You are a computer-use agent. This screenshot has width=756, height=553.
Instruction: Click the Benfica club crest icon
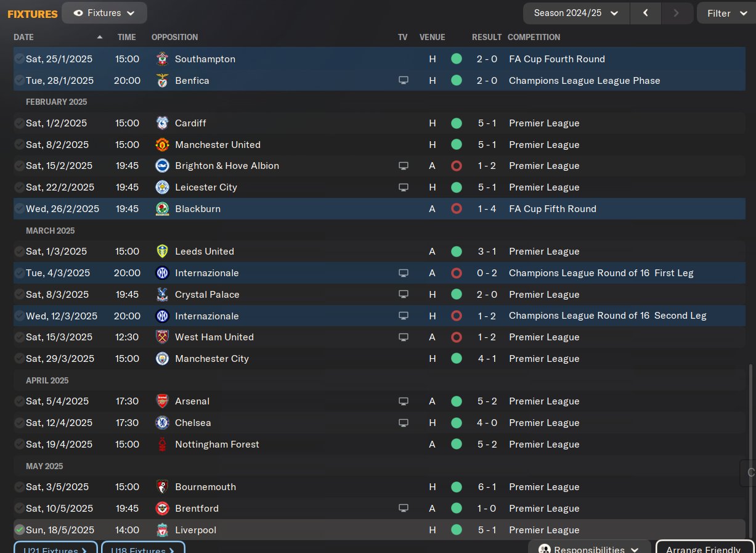coord(162,81)
